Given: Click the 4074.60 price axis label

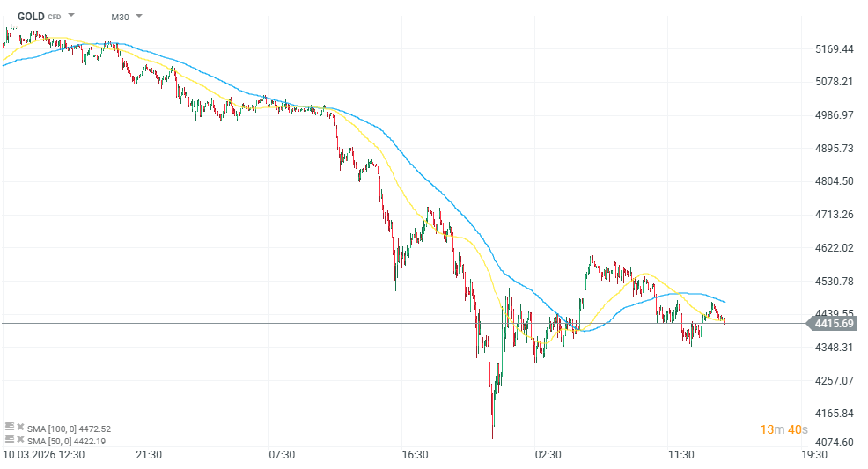Looking at the screenshot, I should (x=835, y=443).
